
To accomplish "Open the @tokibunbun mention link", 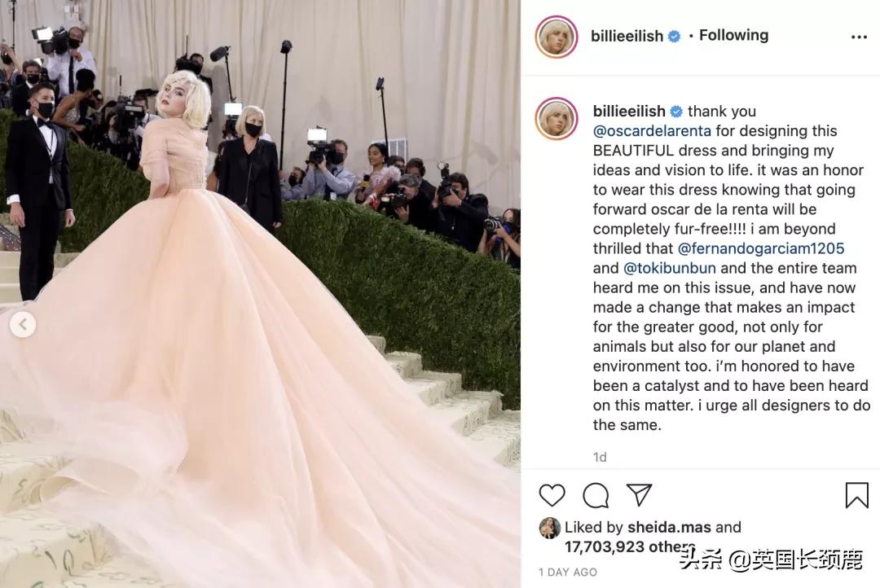I will [670, 268].
